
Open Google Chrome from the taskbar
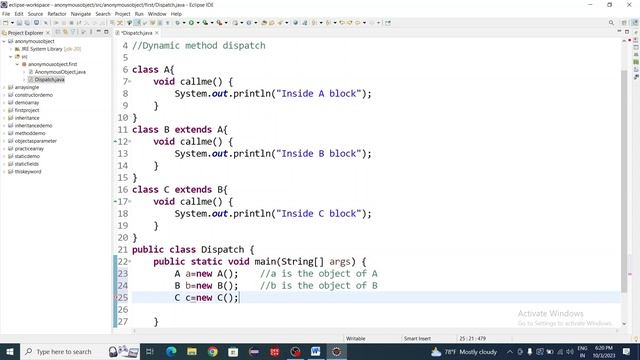tap(212, 351)
